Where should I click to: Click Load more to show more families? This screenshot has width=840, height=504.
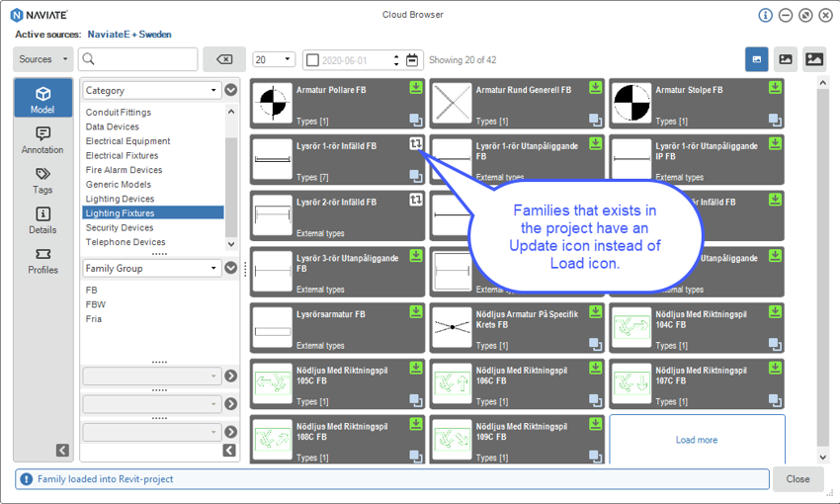point(697,440)
